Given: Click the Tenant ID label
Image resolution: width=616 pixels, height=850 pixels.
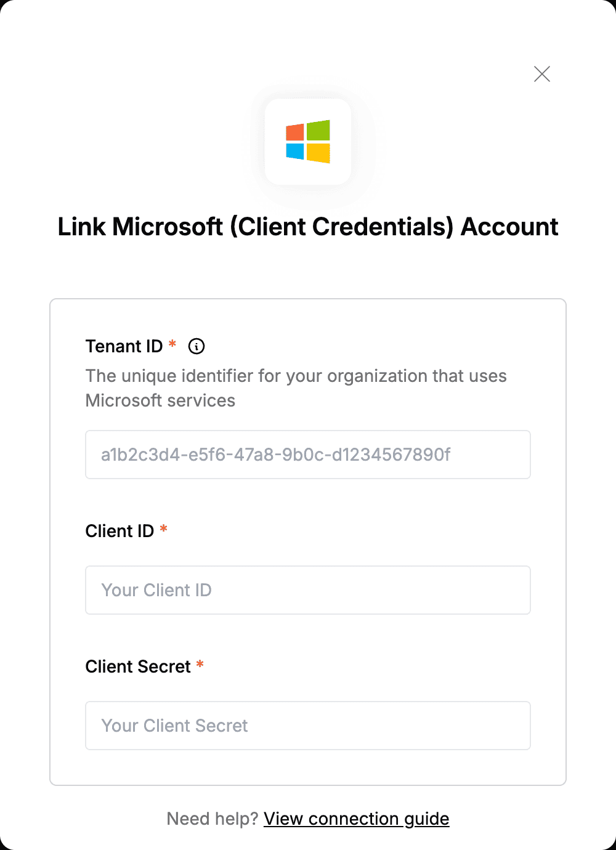Looking at the screenshot, I should [124, 346].
